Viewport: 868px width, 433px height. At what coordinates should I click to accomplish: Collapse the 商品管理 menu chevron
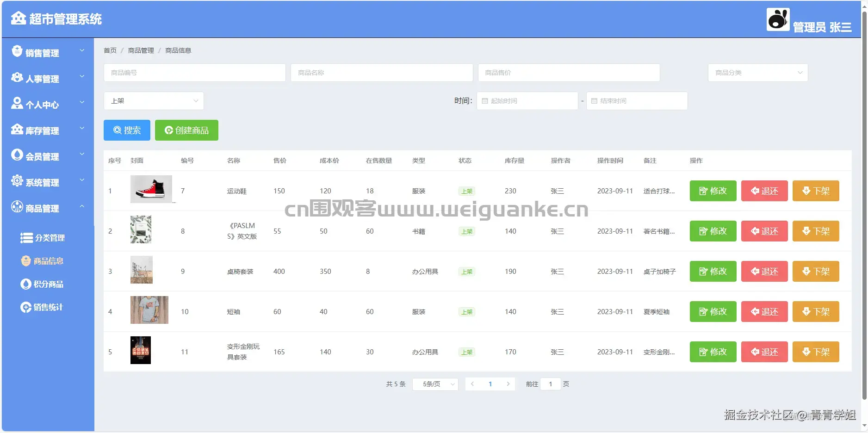pyautogui.click(x=82, y=206)
